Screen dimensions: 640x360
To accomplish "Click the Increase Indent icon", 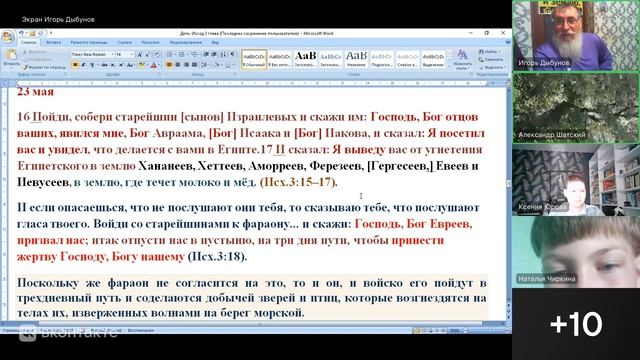I will pyautogui.click(x=215, y=54).
